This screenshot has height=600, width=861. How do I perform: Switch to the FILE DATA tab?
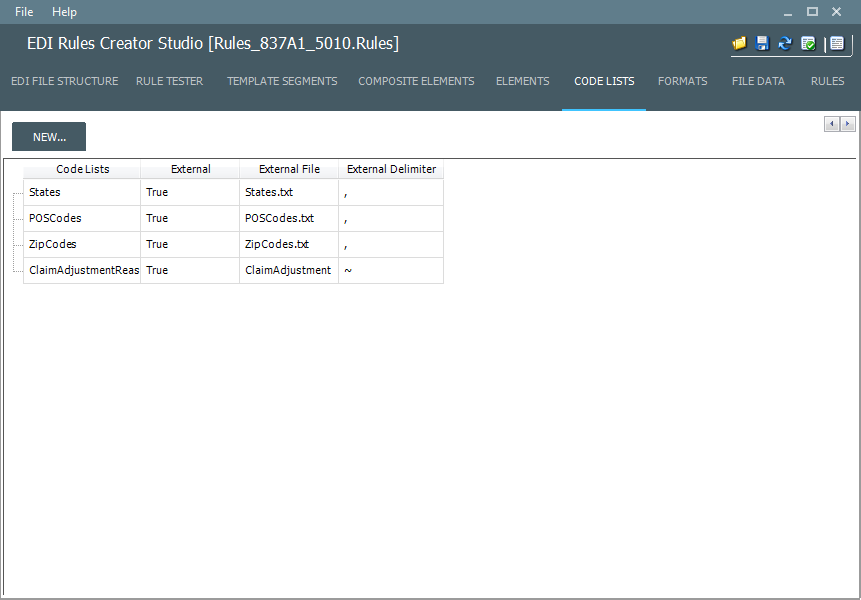[758, 81]
